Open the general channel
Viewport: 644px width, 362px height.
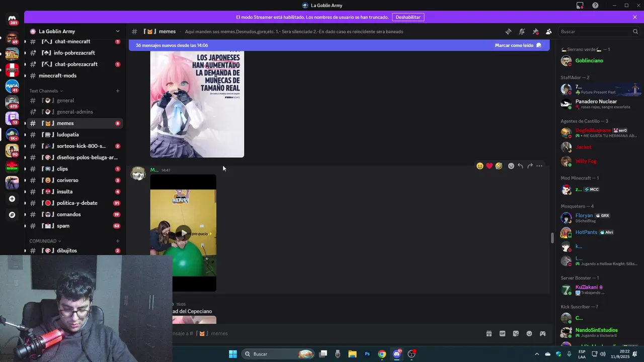tap(74, 101)
